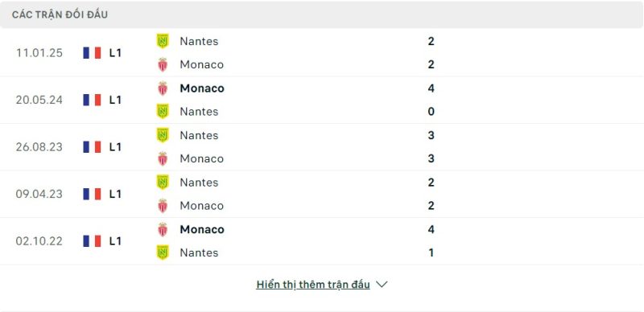
Task: Click French flag icon beside 11.01.25
Action: (92, 53)
